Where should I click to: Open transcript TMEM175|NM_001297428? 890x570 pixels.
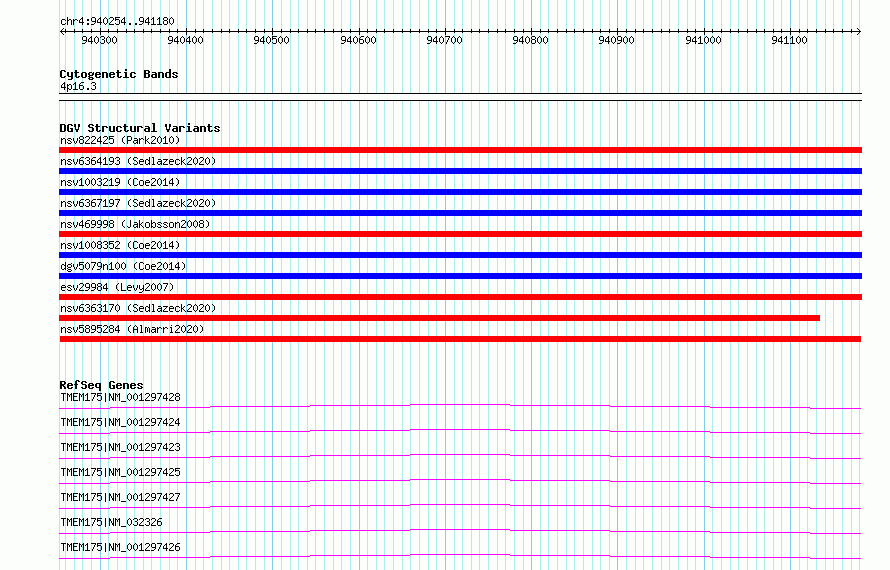pos(120,397)
